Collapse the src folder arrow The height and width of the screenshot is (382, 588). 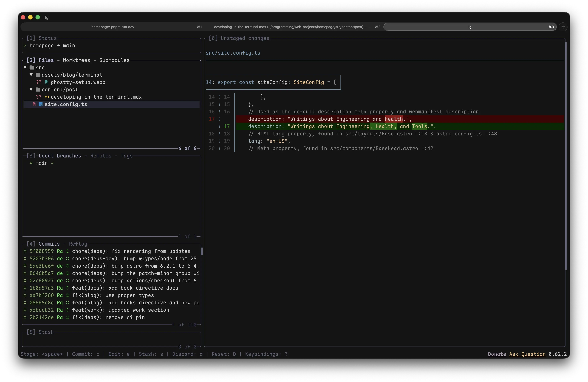[x=25, y=67]
